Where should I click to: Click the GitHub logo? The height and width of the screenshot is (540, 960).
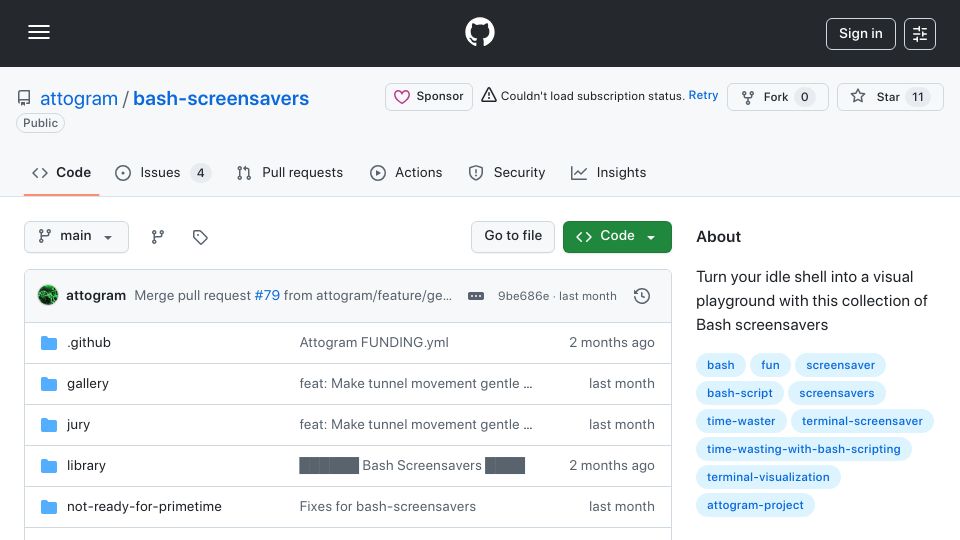pos(479,32)
